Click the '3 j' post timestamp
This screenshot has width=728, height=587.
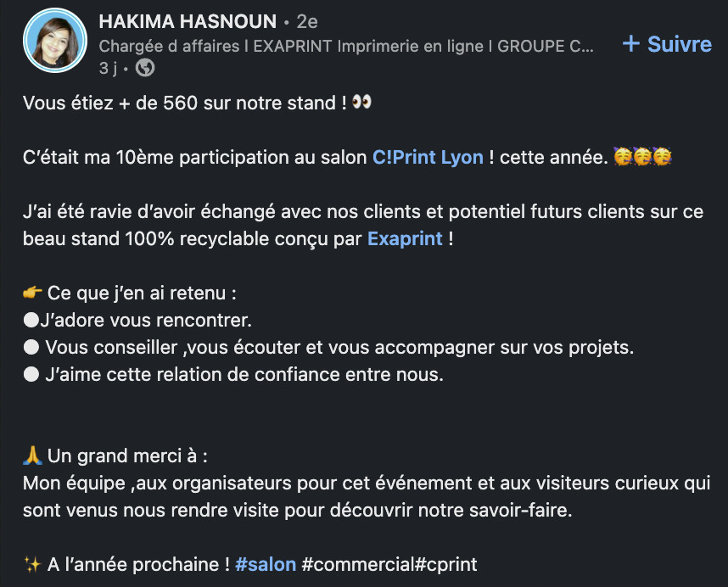(x=108, y=68)
